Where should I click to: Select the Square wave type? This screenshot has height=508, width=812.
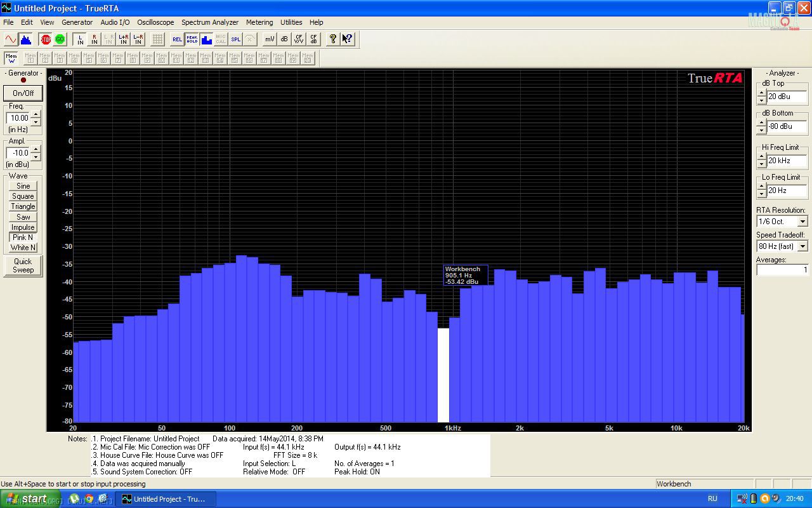pyautogui.click(x=23, y=196)
